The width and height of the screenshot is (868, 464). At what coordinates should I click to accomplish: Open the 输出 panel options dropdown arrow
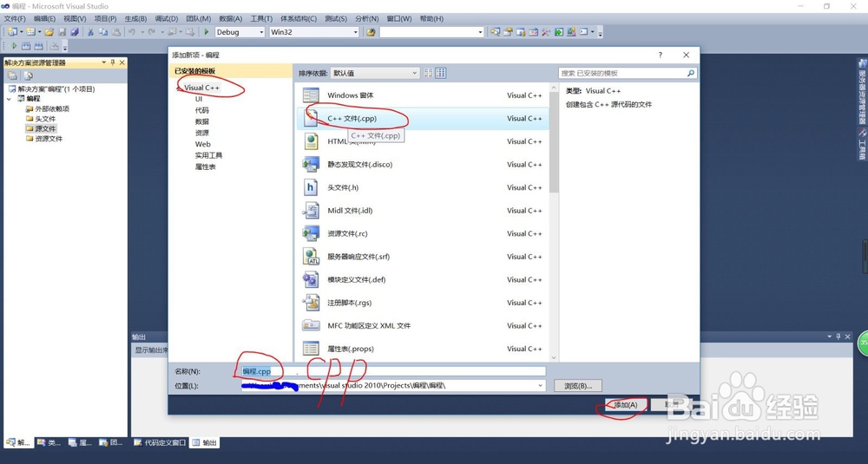click(829, 337)
